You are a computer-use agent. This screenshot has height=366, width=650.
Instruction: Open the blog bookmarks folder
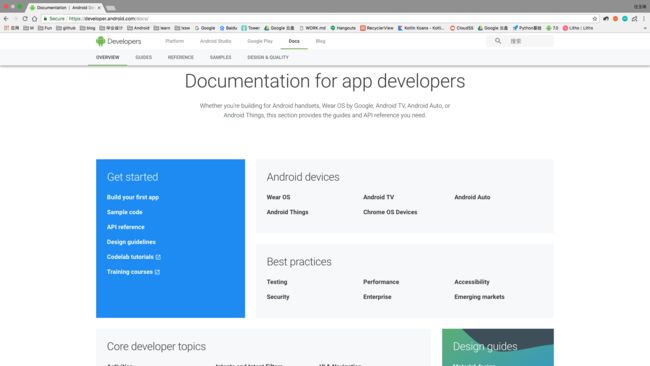[x=87, y=28]
